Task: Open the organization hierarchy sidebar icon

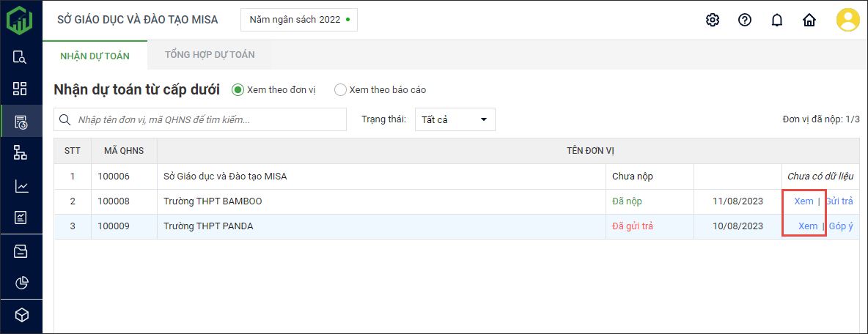Action: click(21, 152)
